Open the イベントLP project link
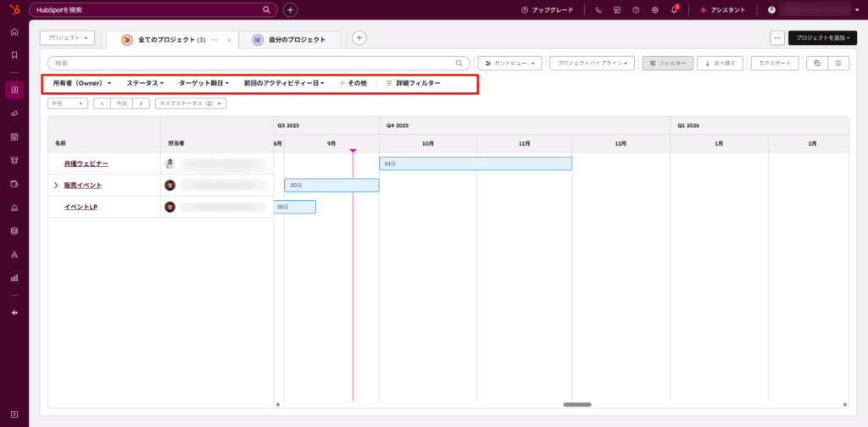 tap(81, 207)
